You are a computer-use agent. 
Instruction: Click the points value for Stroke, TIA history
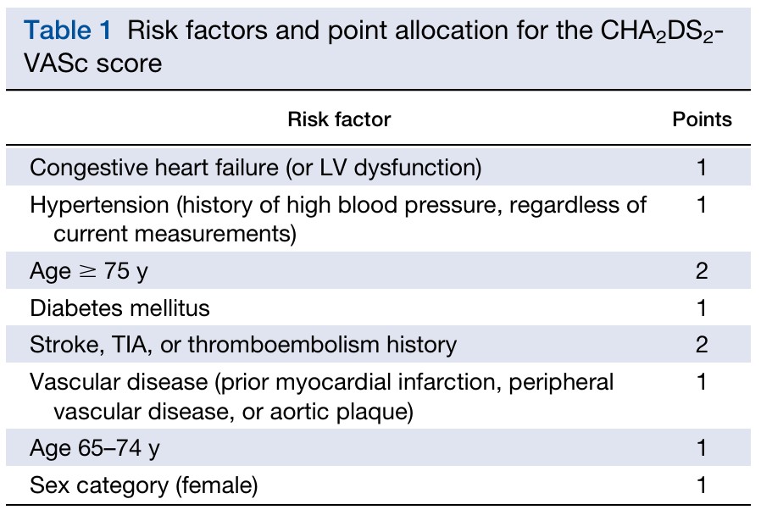[x=702, y=345]
